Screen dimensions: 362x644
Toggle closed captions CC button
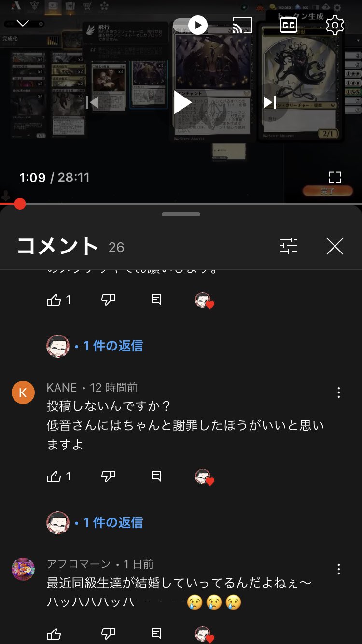[x=289, y=25]
